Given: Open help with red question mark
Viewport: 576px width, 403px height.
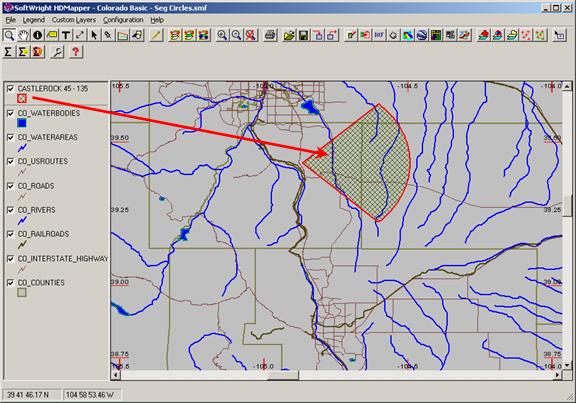Looking at the screenshot, I should (75, 52).
